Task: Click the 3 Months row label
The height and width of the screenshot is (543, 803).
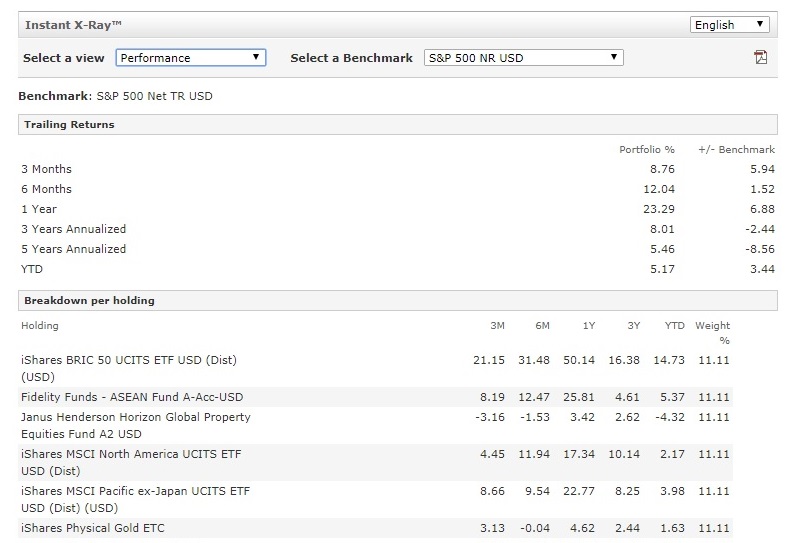Action: (x=47, y=169)
